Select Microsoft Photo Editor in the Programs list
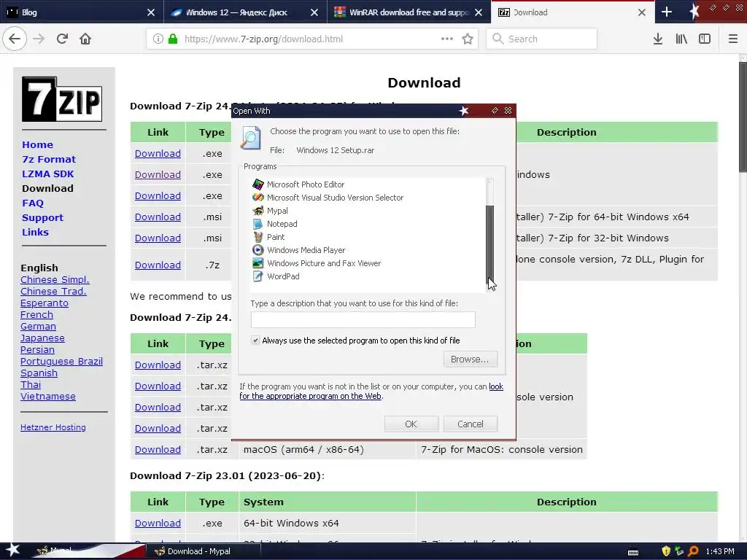The image size is (747, 560). 306,184
